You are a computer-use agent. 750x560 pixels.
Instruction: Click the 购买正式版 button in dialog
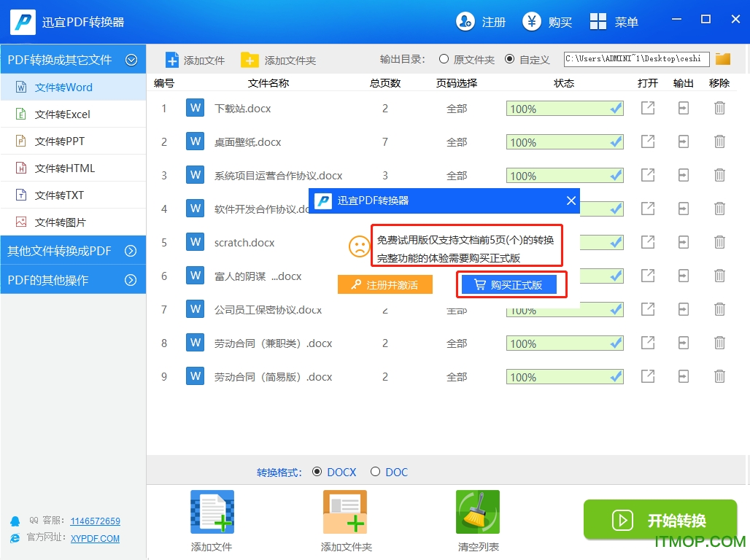coord(511,285)
